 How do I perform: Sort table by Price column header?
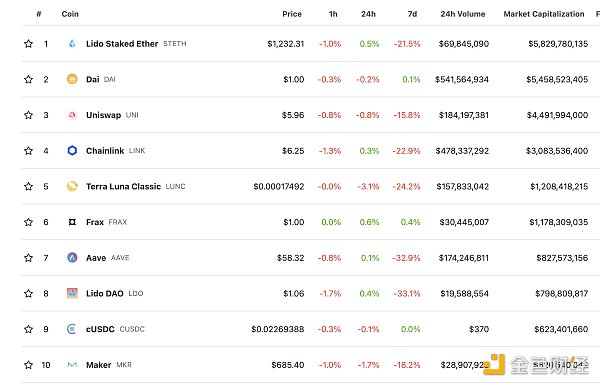click(x=292, y=14)
